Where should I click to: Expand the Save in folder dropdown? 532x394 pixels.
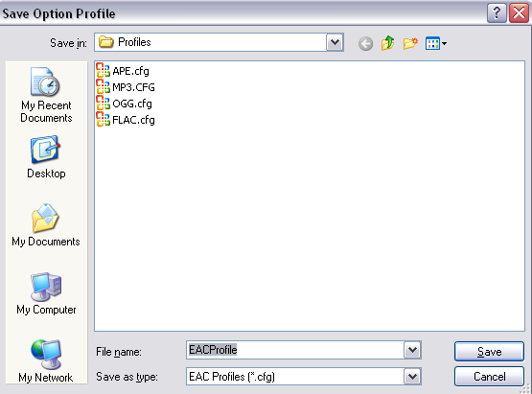335,42
